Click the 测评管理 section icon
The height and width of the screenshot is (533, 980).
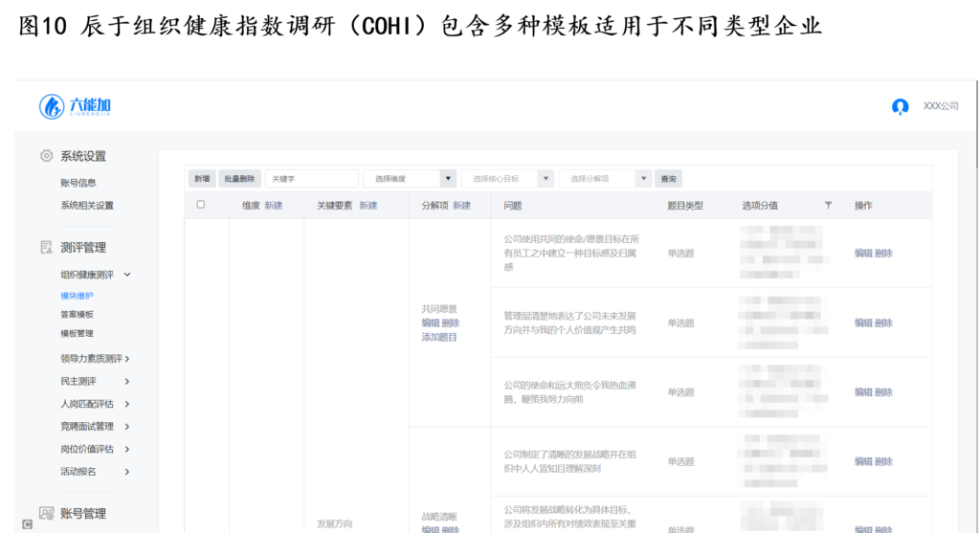tap(46, 248)
